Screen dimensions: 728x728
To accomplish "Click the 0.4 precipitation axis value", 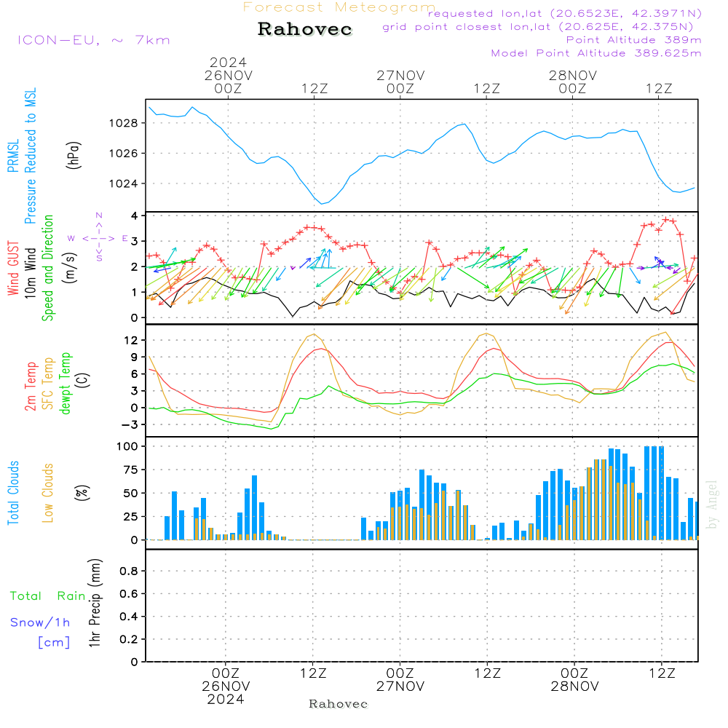I will coord(129,617).
